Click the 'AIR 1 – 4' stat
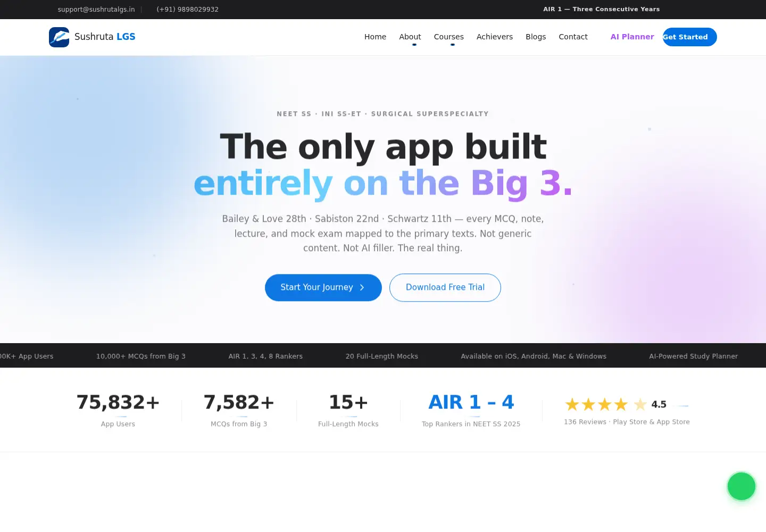Image resolution: width=766 pixels, height=532 pixels. [471, 402]
